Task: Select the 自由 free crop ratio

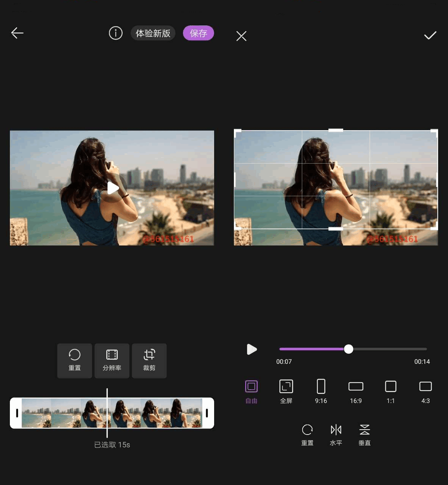Action: (x=251, y=392)
